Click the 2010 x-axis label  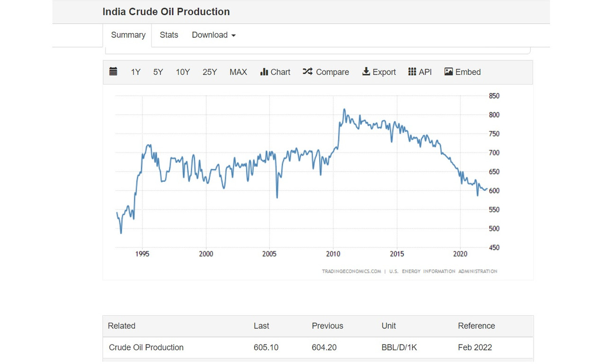click(x=333, y=254)
